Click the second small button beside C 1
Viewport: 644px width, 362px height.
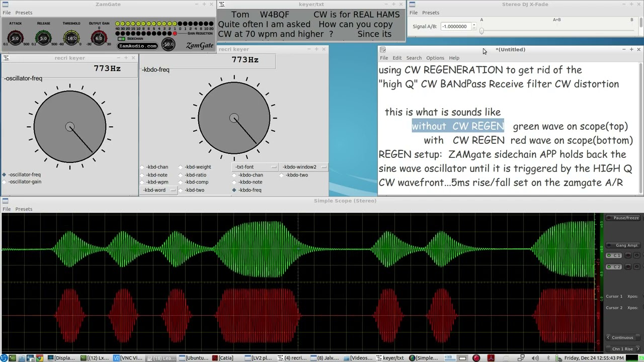(x=636, y=255)
